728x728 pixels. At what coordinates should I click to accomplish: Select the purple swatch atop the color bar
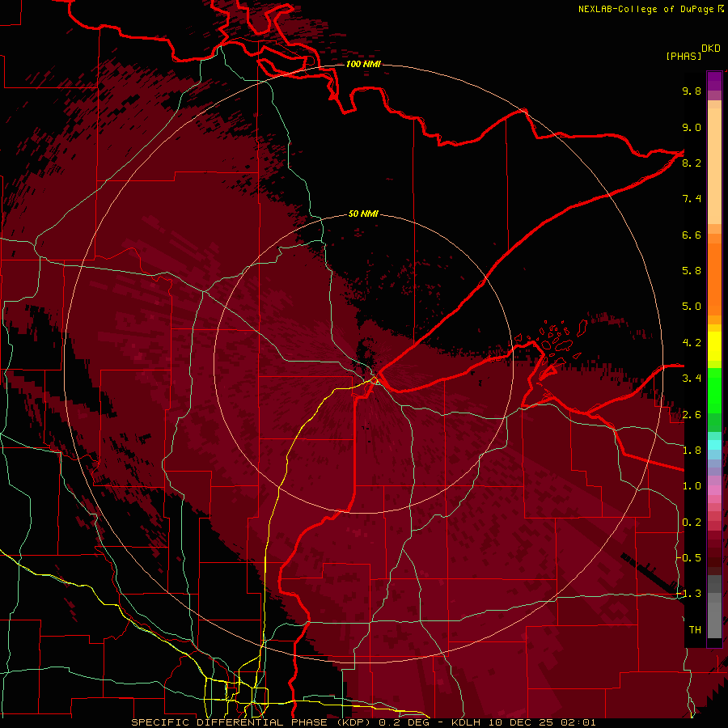pos(714,81)
